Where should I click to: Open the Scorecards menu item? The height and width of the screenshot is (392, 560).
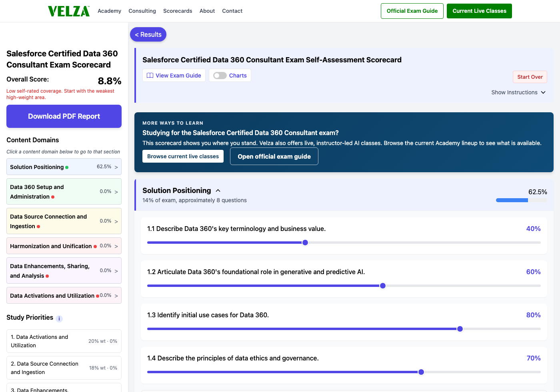coord(178,11)
